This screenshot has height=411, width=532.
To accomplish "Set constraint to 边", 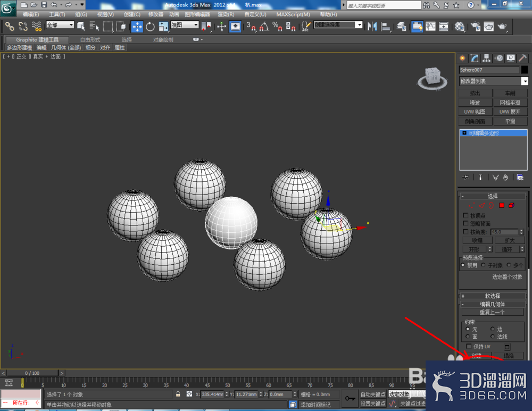I will 492,329.
